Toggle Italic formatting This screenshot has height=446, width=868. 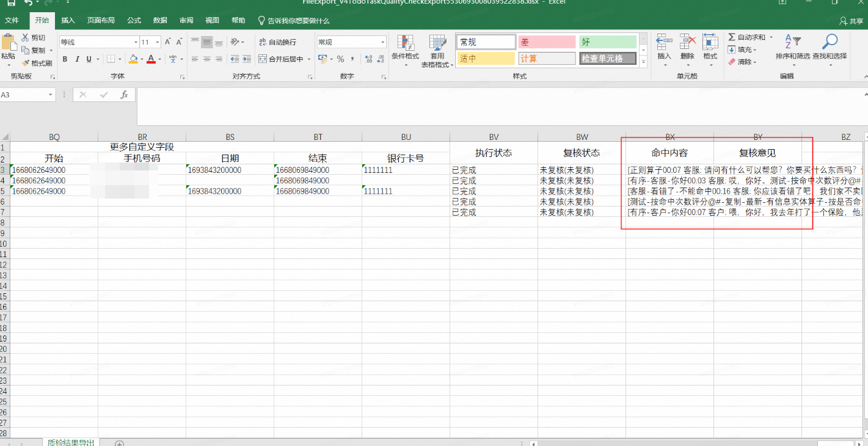tap(78, 59)
